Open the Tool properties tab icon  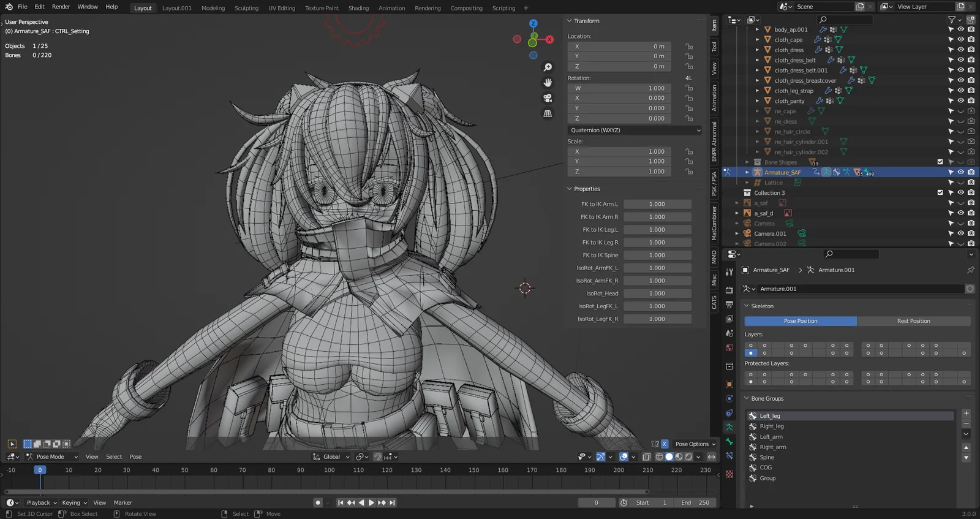(729, 271)
